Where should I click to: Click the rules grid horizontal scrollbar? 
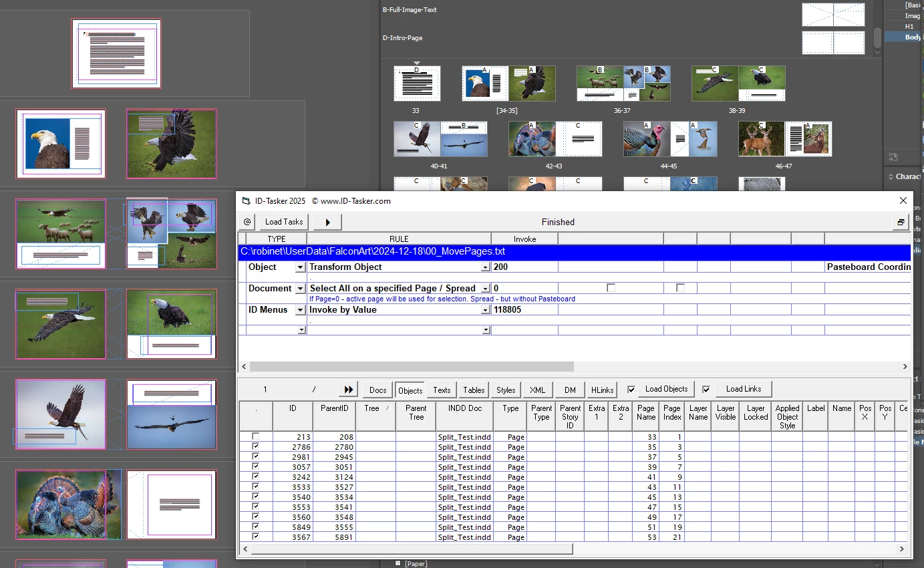[x=412, y=367]
